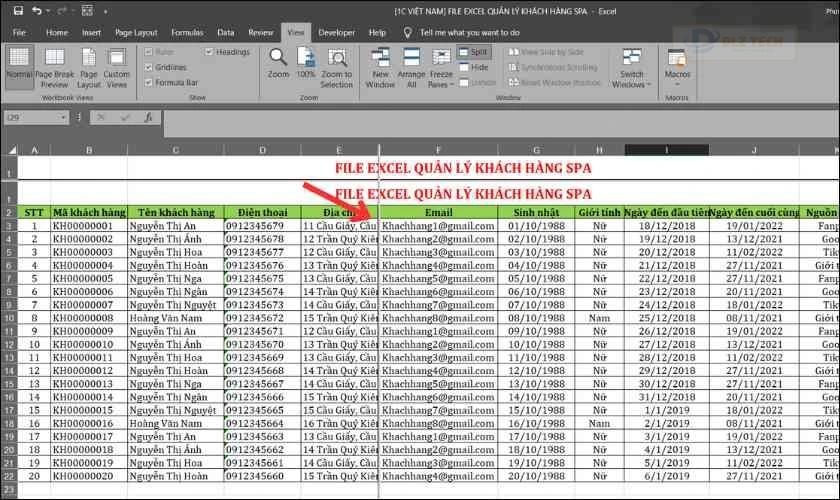This screenshot has height=500, width=840.
Task: Set zoom to 100%
Action: pyautogui.click(x=306, y=63)
